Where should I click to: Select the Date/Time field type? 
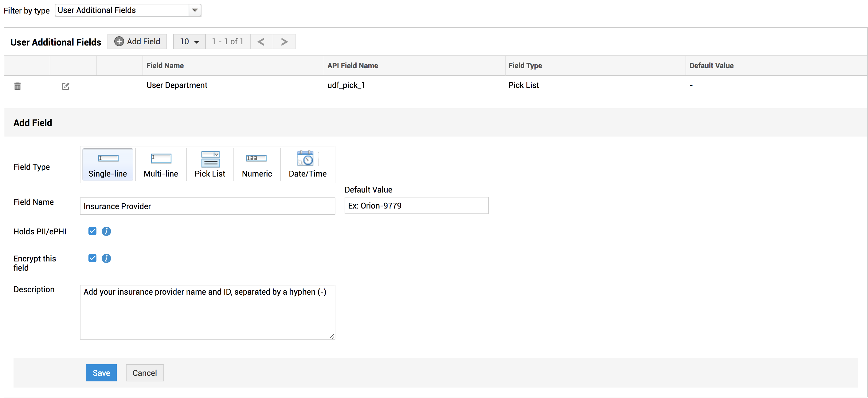pos(307,165)
